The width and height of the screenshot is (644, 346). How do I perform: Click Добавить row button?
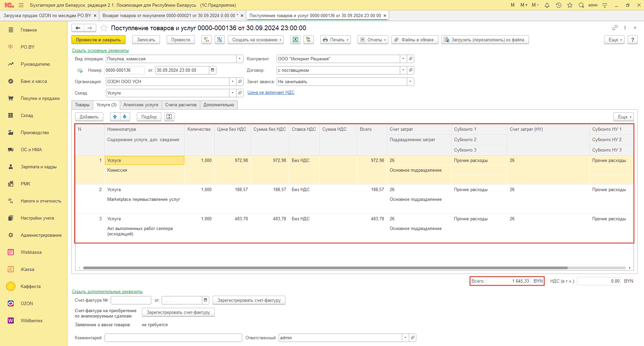point(89,117)
